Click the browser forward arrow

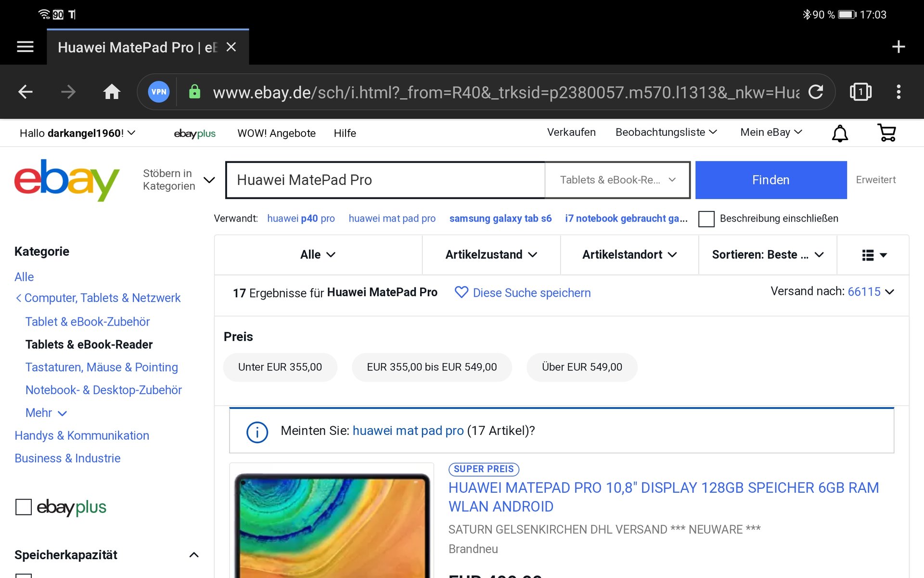click(68, 92)
